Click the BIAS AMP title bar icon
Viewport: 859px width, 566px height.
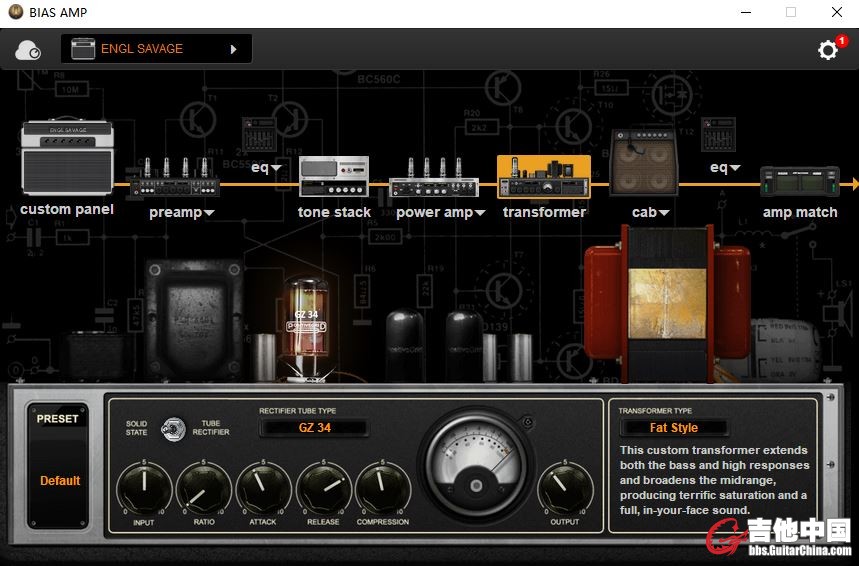pyautogui.click(x=16, y=12)
